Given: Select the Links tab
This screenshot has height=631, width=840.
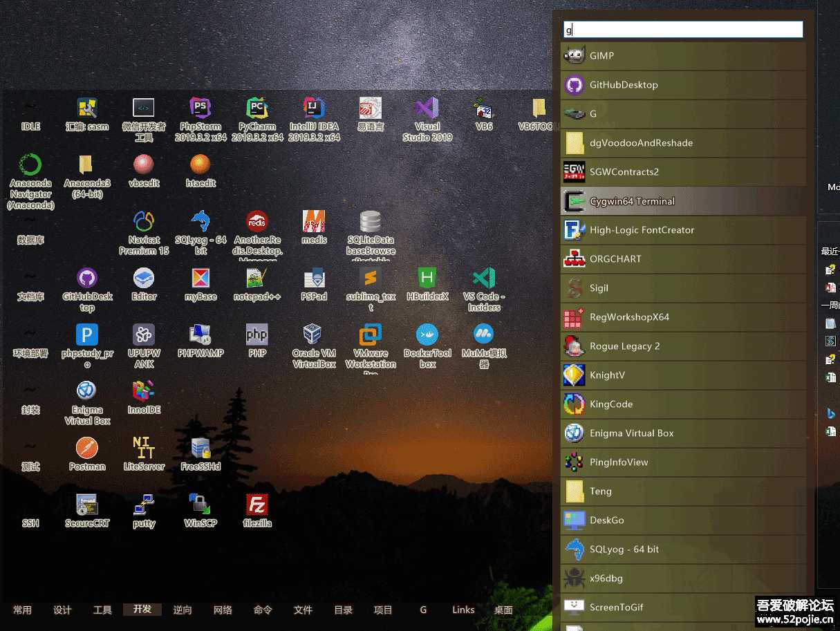Looking at the screenshot, I should pyautogui.click(x=463, y=610).
